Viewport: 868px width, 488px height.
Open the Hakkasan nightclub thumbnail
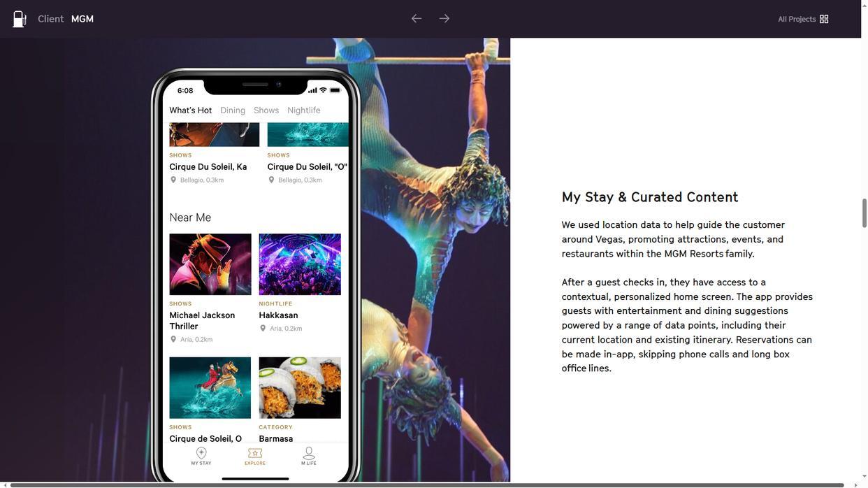(300, 264)
